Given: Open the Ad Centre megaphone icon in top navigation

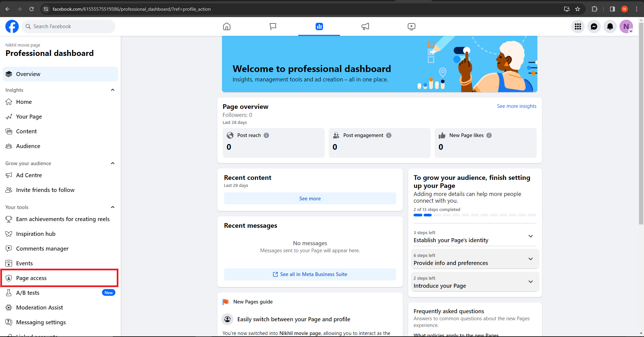Looking at the screenshot, I should (x=365, y=26).
